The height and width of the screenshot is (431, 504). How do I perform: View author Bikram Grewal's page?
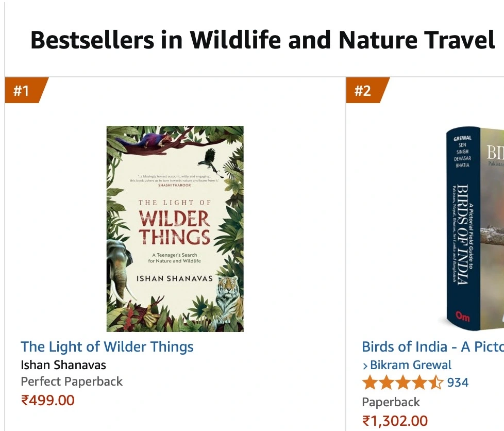411,365
